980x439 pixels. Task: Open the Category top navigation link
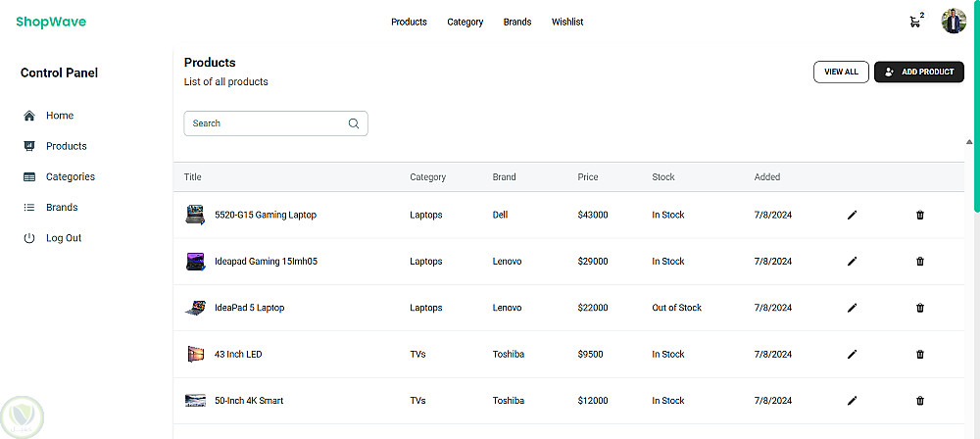coord(465,22)
